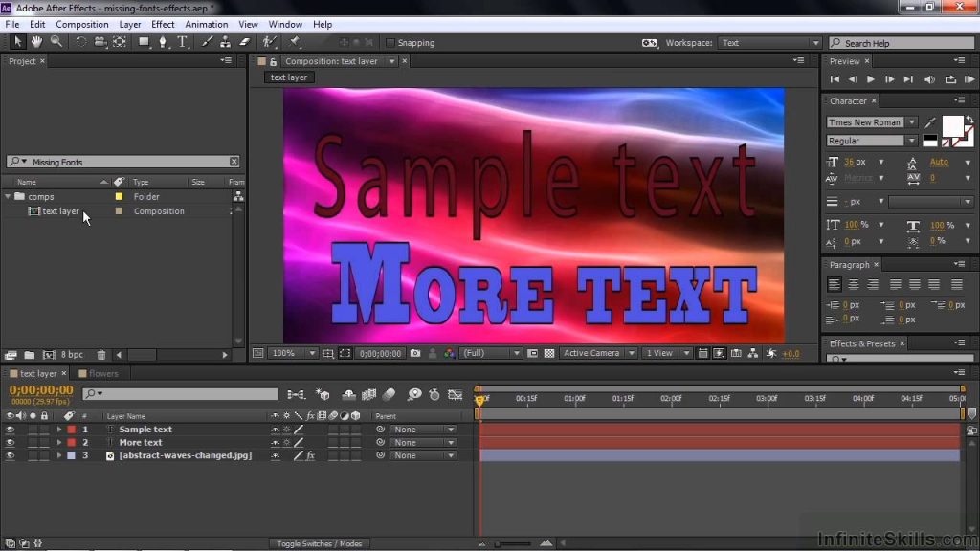Click Toggle Switches / Modes button
980x551 pixels.
point(320,543)
